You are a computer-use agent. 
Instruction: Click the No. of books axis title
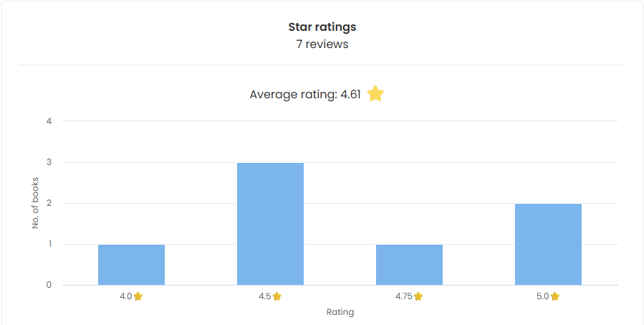pos(35,203)
